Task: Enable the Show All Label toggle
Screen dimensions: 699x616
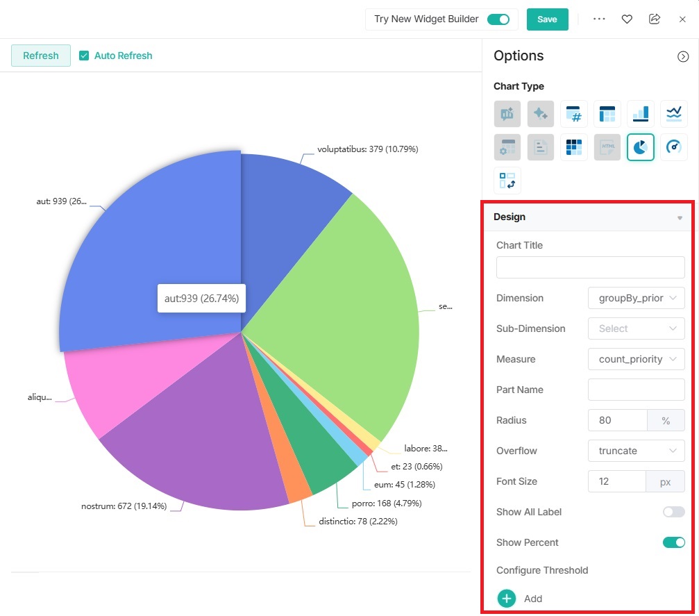Action: pos(673,512)
